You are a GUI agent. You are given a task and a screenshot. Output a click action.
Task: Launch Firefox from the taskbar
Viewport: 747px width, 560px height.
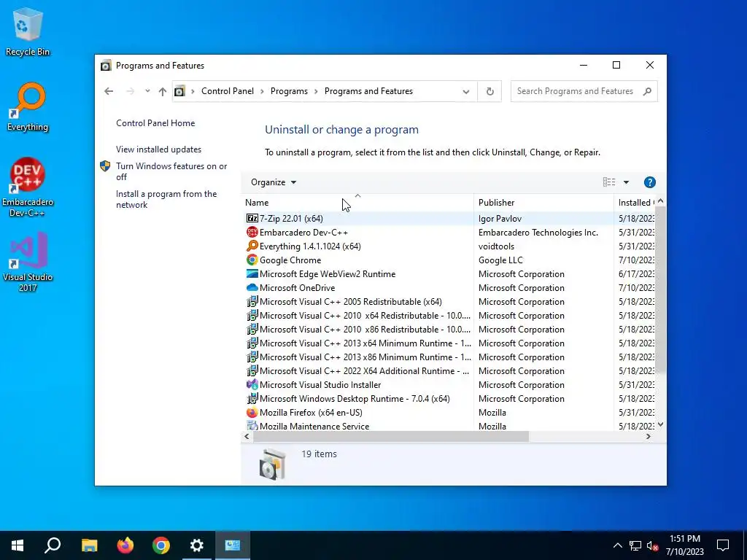coord(125,545)
